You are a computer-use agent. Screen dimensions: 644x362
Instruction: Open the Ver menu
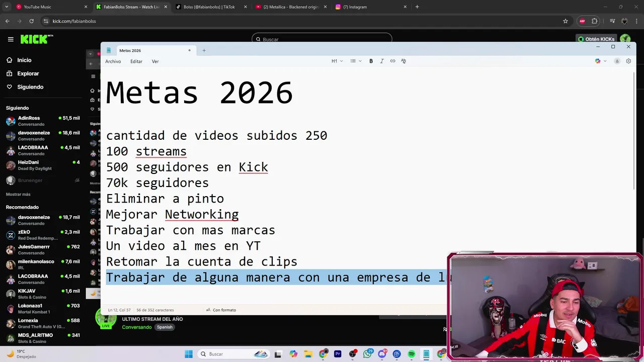(155, 61)
